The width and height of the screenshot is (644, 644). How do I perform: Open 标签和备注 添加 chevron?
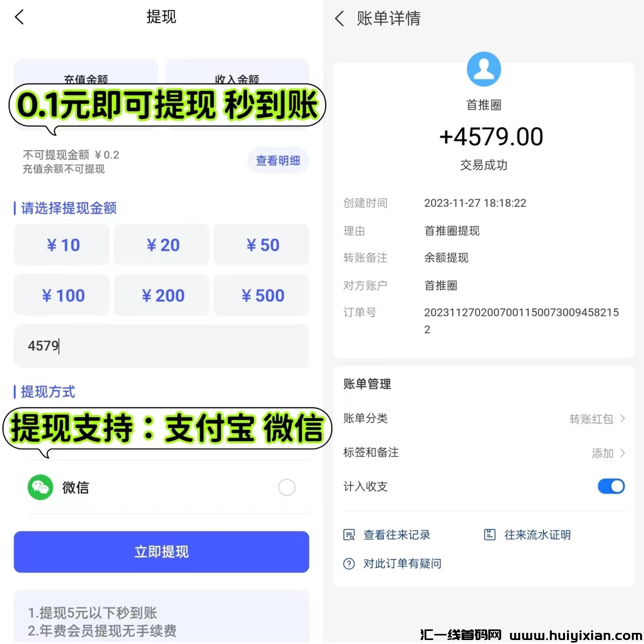(x=623, y=453)
